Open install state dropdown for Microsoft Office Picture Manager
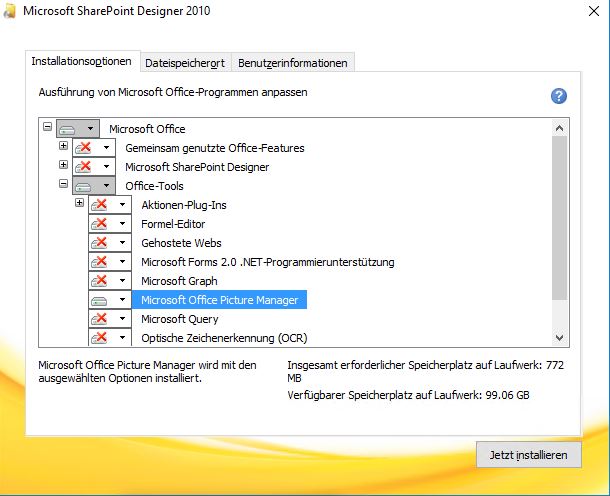 pyautogui.click(x=110, y=300)
